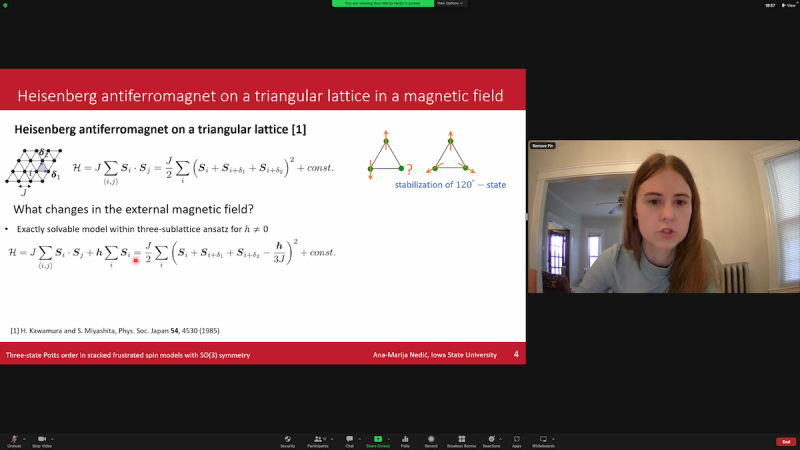Stop the video camera
The width and height of the screenshot is (800, 450).
pyautogui.click(x=42, y=441)
